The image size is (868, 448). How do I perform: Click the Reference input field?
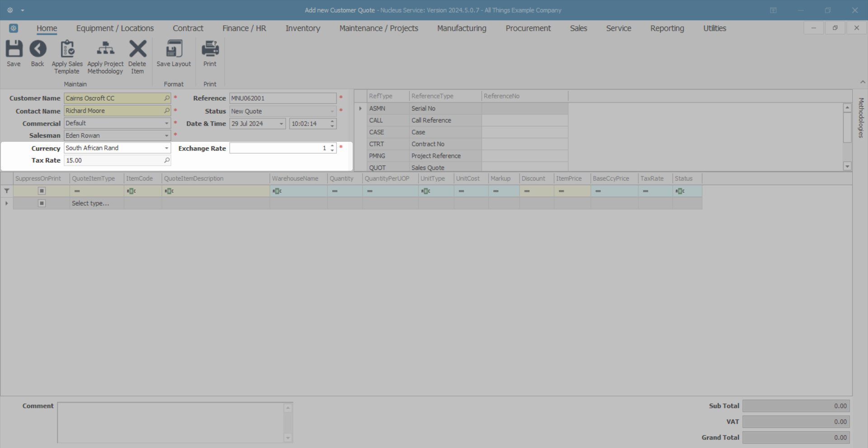(x=283, y=98)
